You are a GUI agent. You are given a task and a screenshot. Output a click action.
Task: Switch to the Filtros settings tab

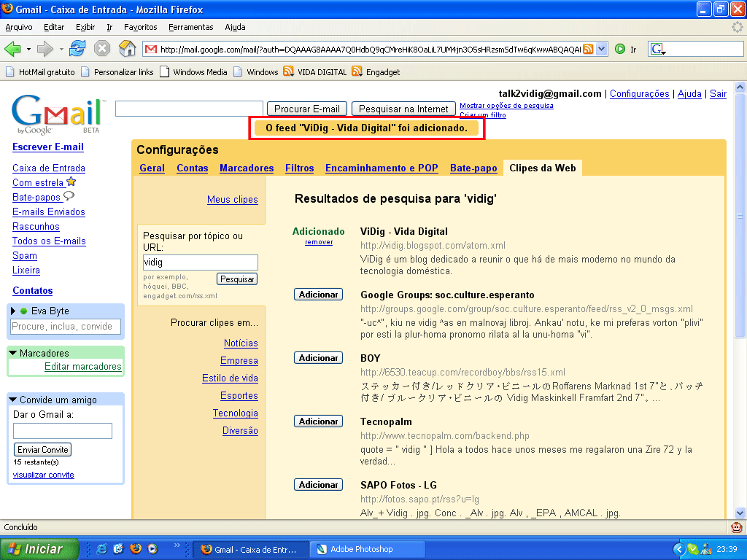click(299, 168)
